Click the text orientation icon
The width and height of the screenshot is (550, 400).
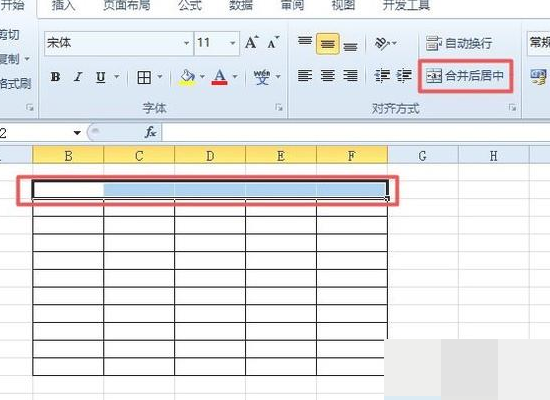click(382, 43)
